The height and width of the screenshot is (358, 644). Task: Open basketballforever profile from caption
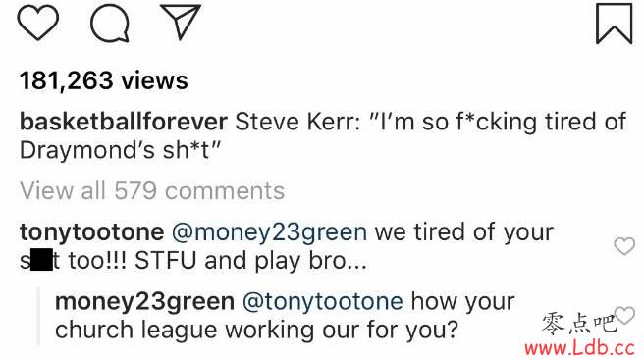124,122
